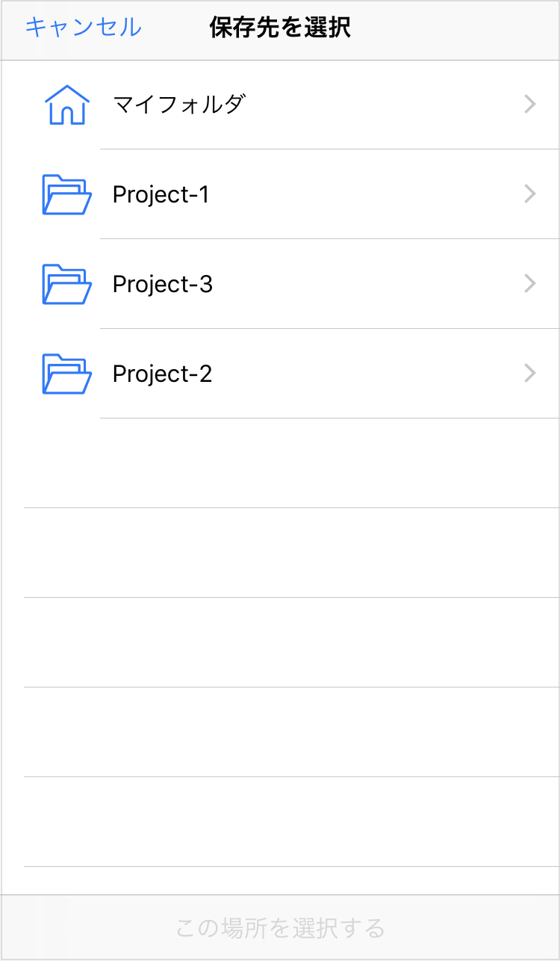
Task: Click the first empty row beneath Project-2
Action: point(280,463)
